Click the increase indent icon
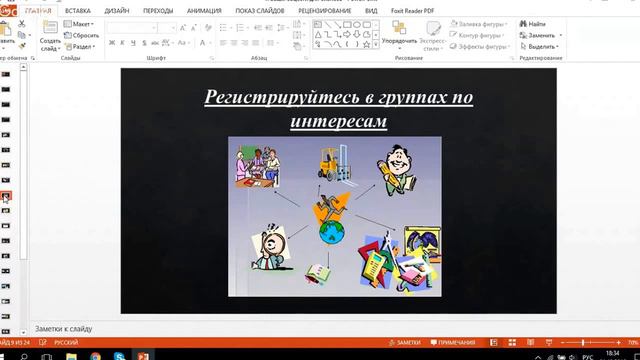640x360 pixels. (269, 28)
